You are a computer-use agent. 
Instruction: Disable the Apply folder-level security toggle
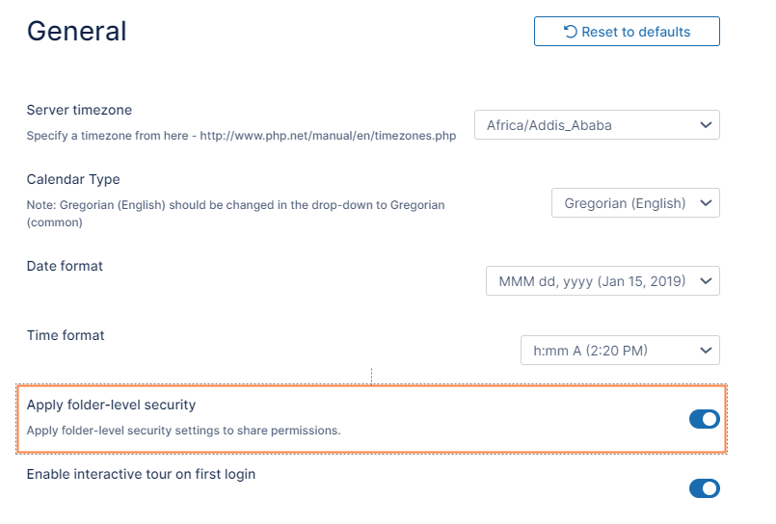[704, 419]
